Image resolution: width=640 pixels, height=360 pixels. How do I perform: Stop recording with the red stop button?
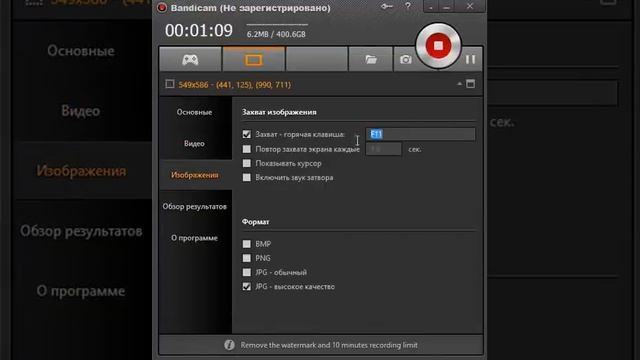click(x=438, y=45)
